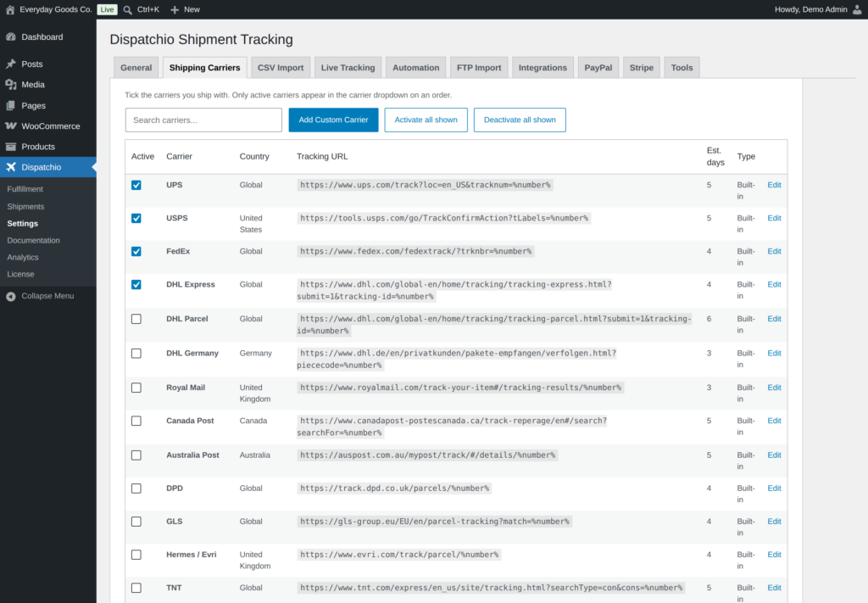Click Deactivate all shown button
This screenshot has height=603, width=868.
click(520, 120)
